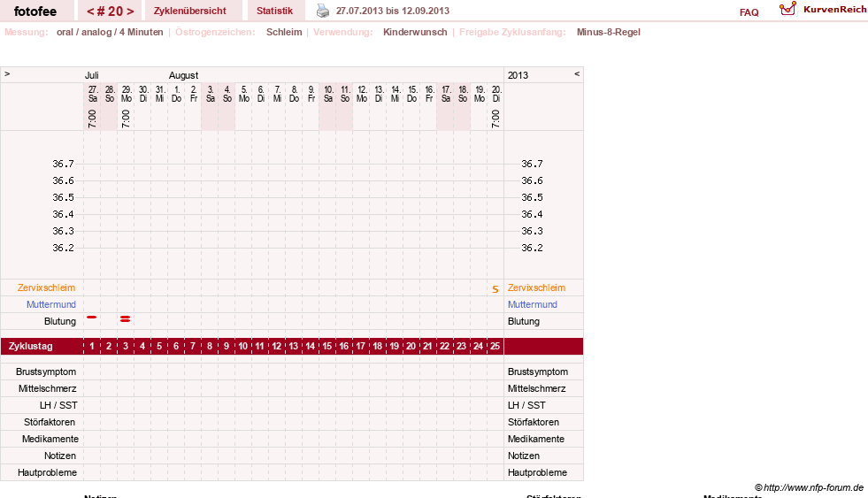868x498 pixels.
Task: Click the KurvenReich logo icon
Action: coord(787,9)
